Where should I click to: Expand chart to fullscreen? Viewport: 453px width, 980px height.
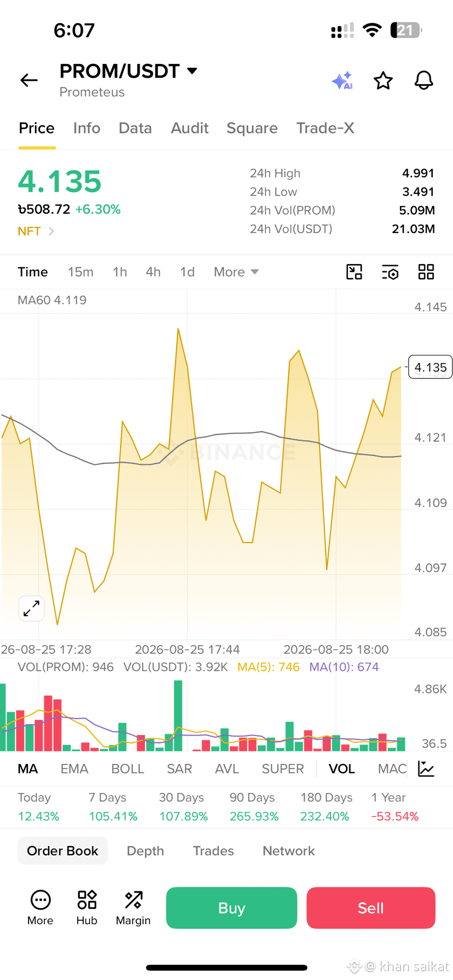pos(31,608)
